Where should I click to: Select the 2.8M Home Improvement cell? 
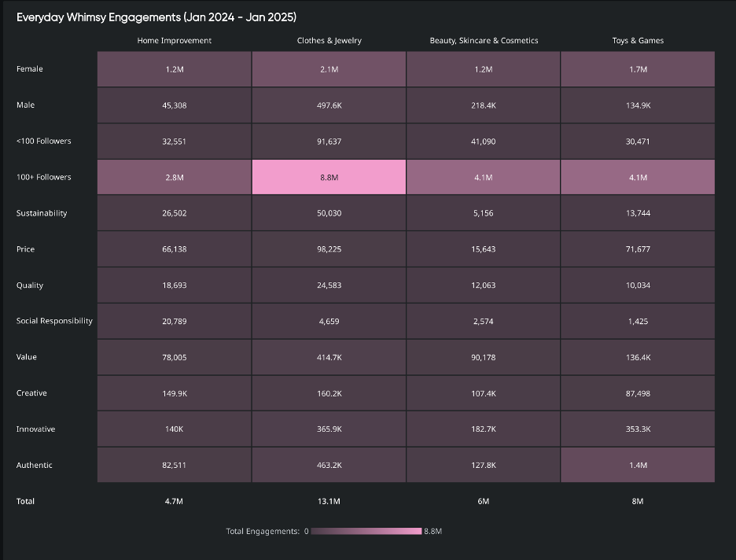click(174, 177)
